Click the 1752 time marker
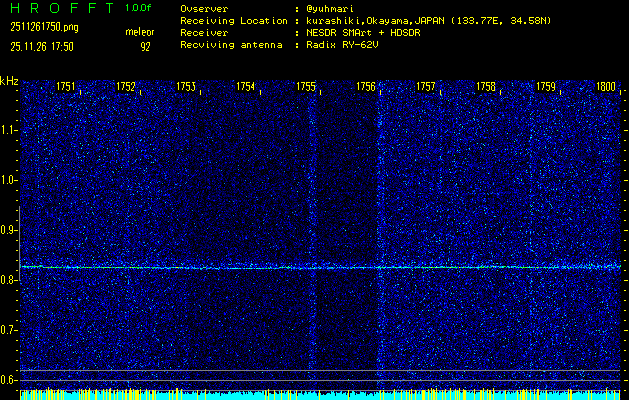Screen dimensions: 629x400 coord(126,86)
